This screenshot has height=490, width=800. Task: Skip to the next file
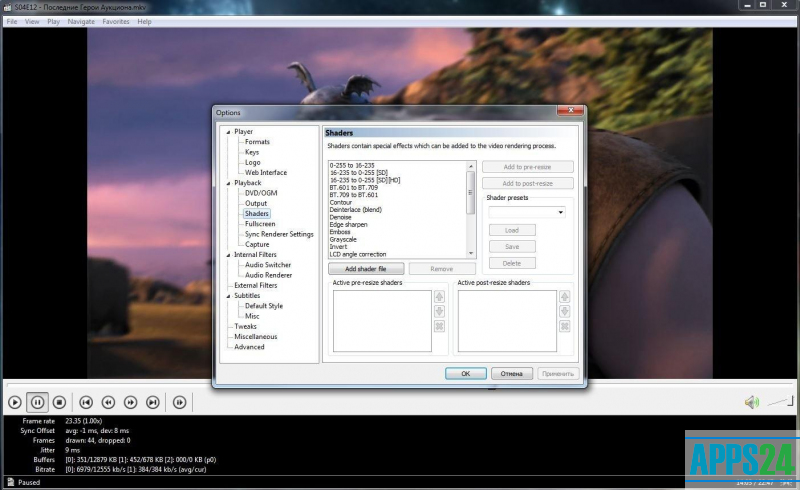[153, 402]
